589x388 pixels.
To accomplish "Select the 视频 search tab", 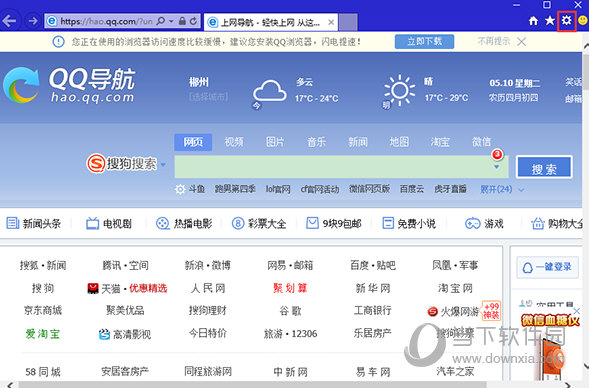I will [x=234, y=142].
